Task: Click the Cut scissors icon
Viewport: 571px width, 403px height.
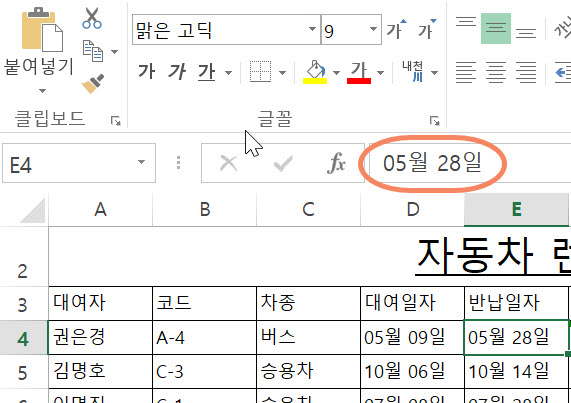Action: tap(92, 18)
